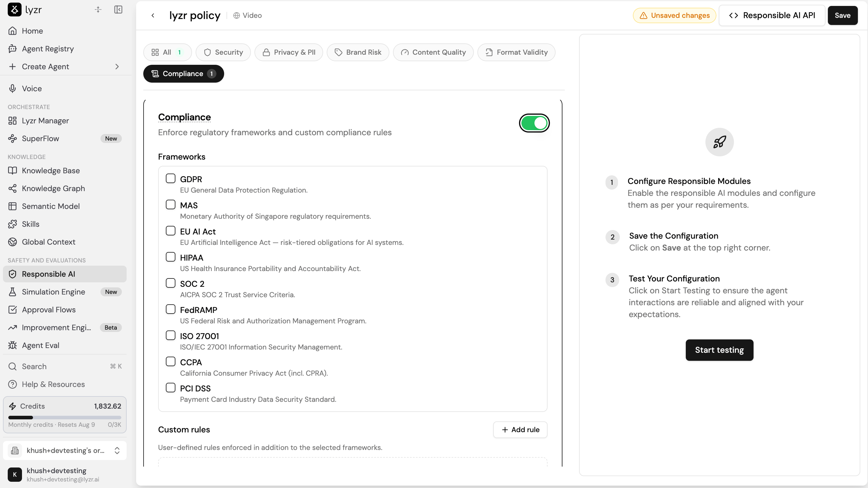Switch to the Security tab

click(x=223, y=52)
